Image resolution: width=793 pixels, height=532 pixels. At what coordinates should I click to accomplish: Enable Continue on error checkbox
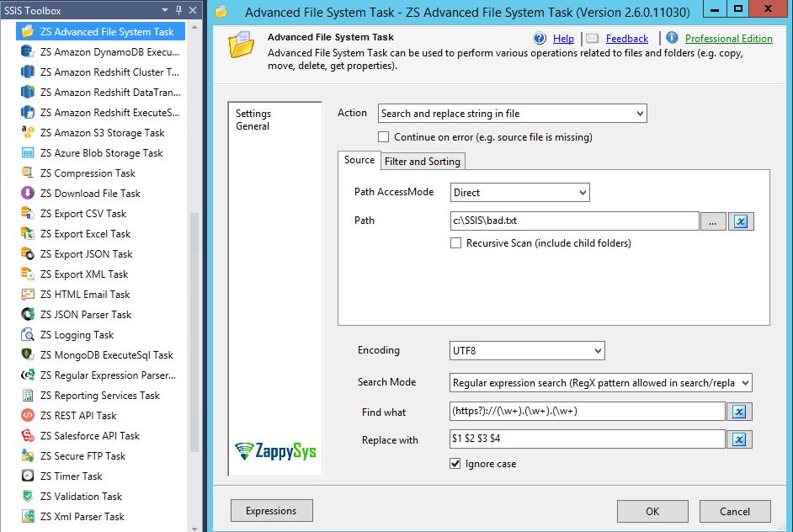point(383,137)
